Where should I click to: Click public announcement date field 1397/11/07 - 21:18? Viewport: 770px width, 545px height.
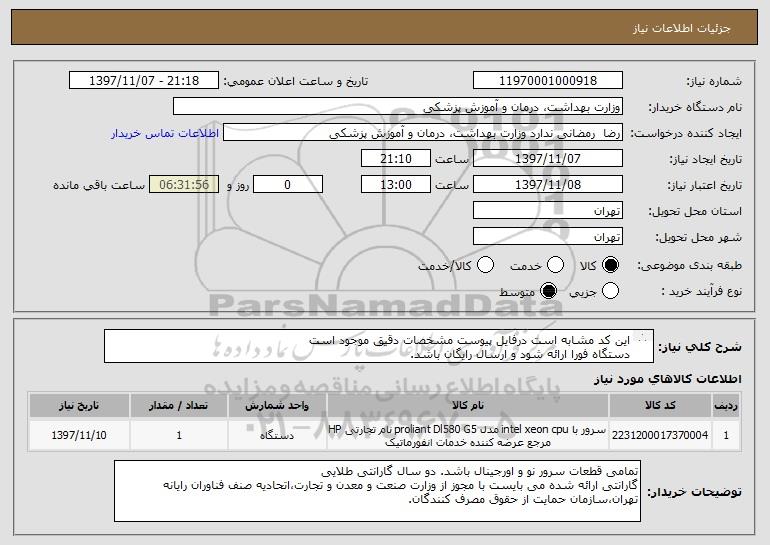tap(144, 81)
